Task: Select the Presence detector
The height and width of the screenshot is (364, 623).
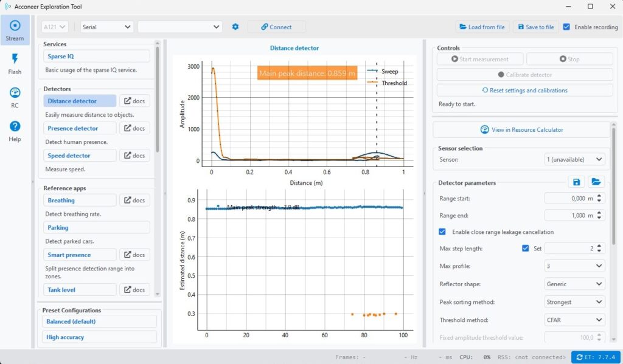Action: point(79,128)
